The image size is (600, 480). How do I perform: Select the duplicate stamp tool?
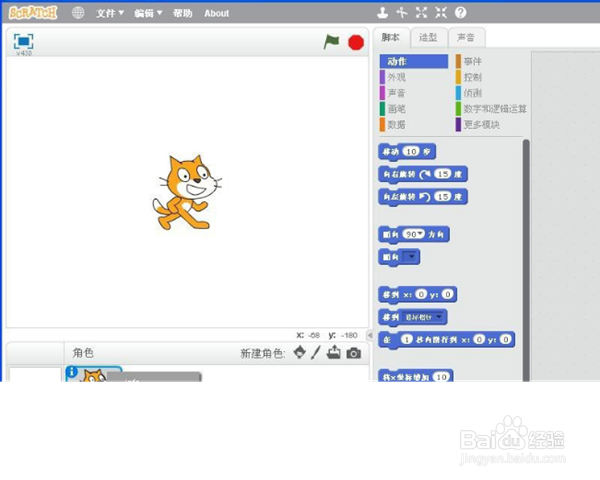click(382, 13)
